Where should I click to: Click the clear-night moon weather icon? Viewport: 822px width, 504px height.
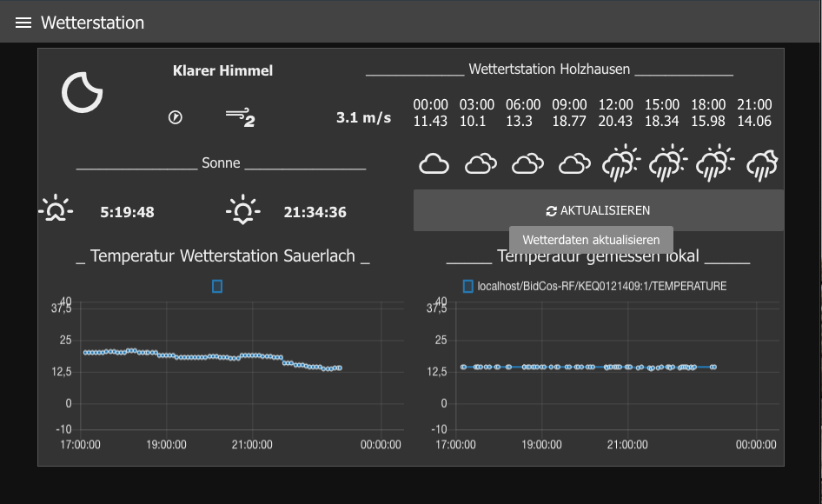pyautogui.click(x=83, y=91)
